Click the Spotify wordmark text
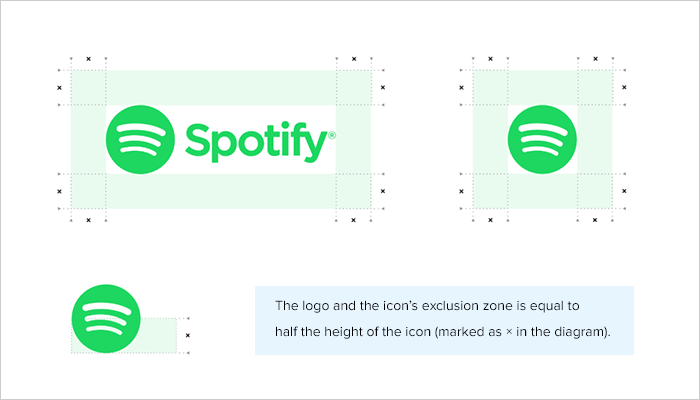 257,142
